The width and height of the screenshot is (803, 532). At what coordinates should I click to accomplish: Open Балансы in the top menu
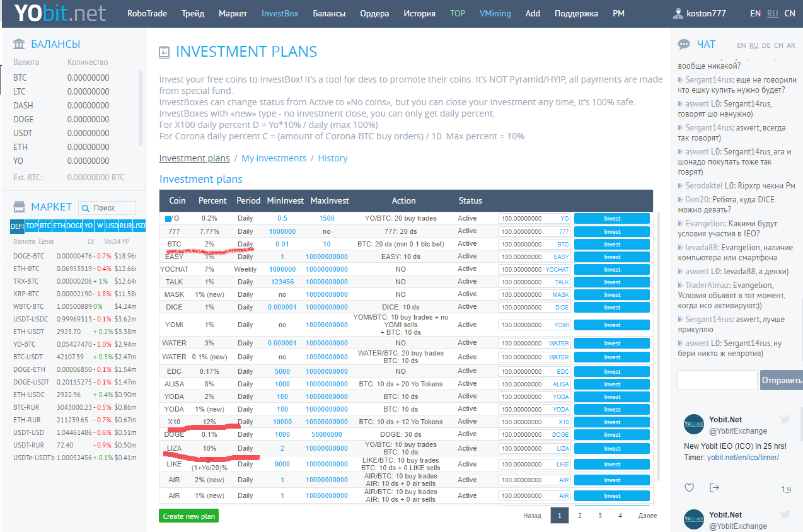pos(329,13)
